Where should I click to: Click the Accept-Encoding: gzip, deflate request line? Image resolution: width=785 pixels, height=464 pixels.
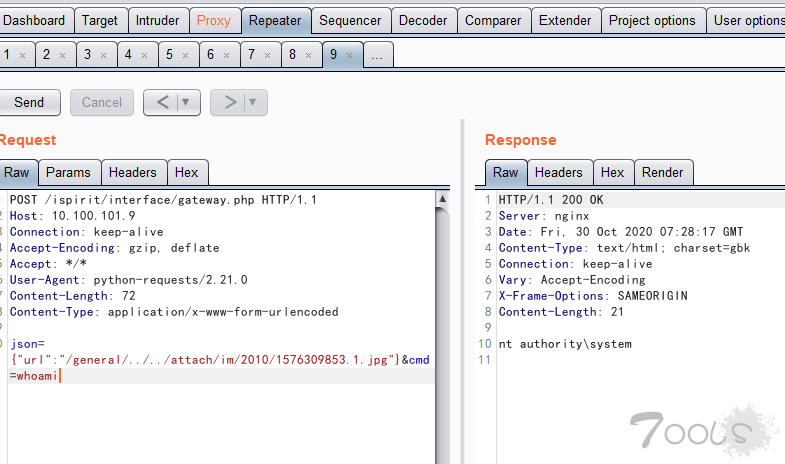pyautogui.click(x=115, y=248)
